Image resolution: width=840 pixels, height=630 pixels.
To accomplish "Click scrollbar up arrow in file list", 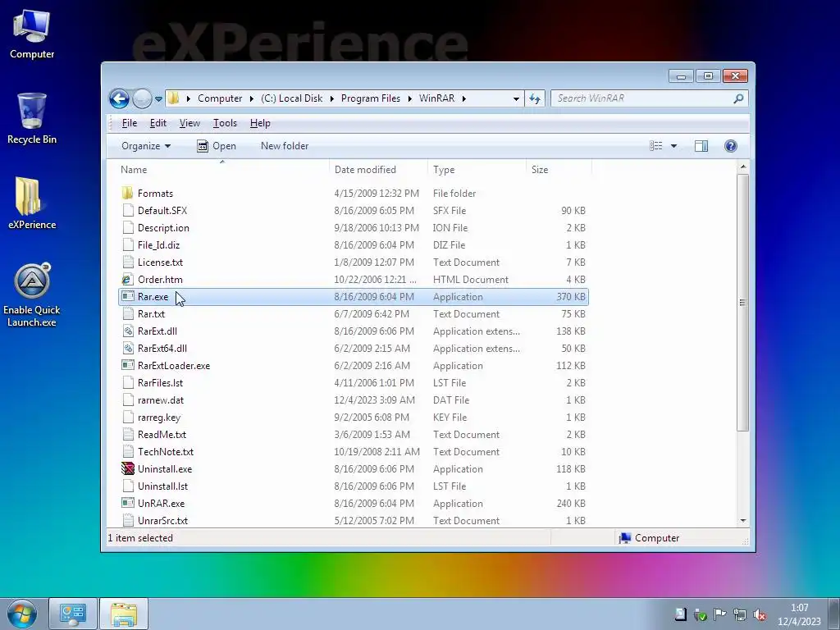I will [743, 167].
